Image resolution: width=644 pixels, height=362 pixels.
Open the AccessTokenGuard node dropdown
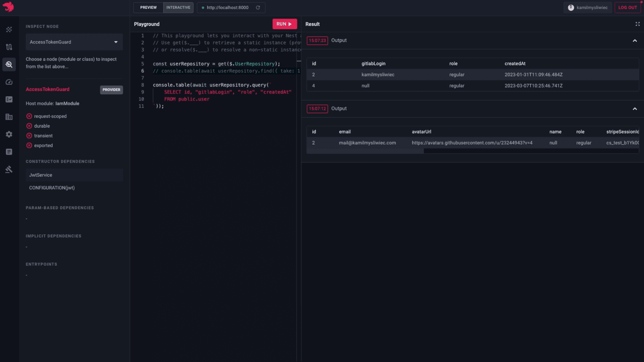pyautogui.click(x=116, y=42)
